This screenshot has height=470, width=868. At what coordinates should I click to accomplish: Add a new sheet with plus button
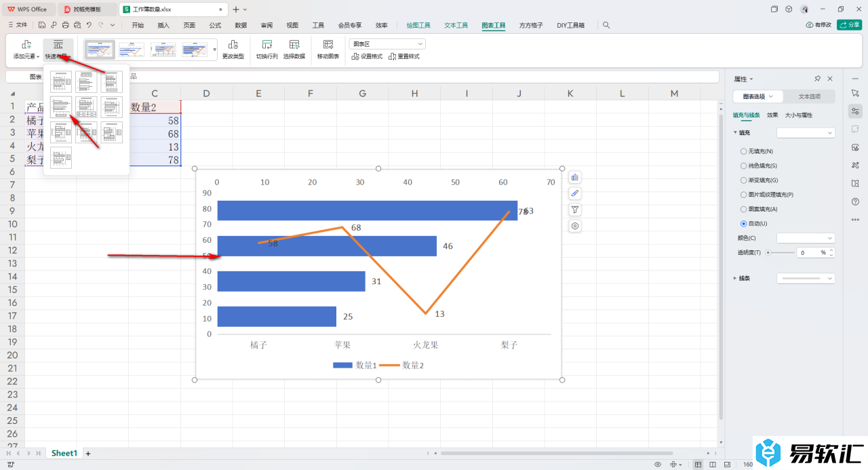pyautogui.click(x=87, y=453)
